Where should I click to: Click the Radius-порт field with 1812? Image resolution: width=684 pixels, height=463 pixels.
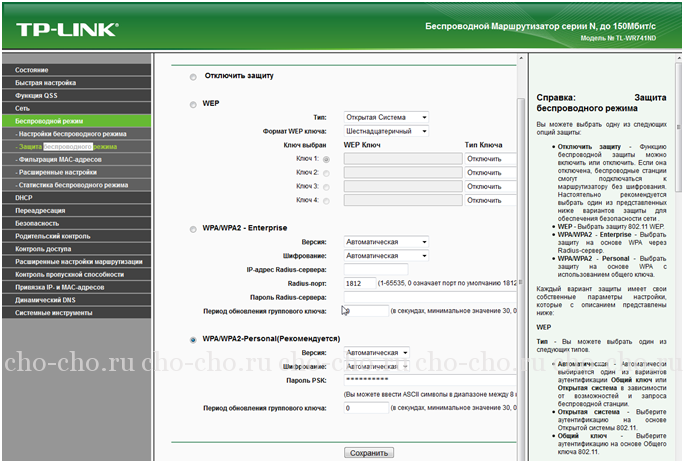click(x=359, y=283)
